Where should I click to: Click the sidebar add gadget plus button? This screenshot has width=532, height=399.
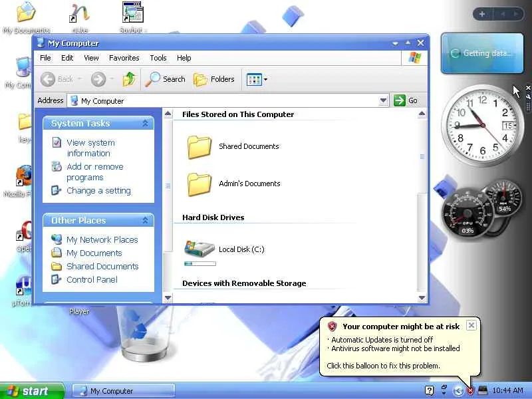tap(481, 14)
